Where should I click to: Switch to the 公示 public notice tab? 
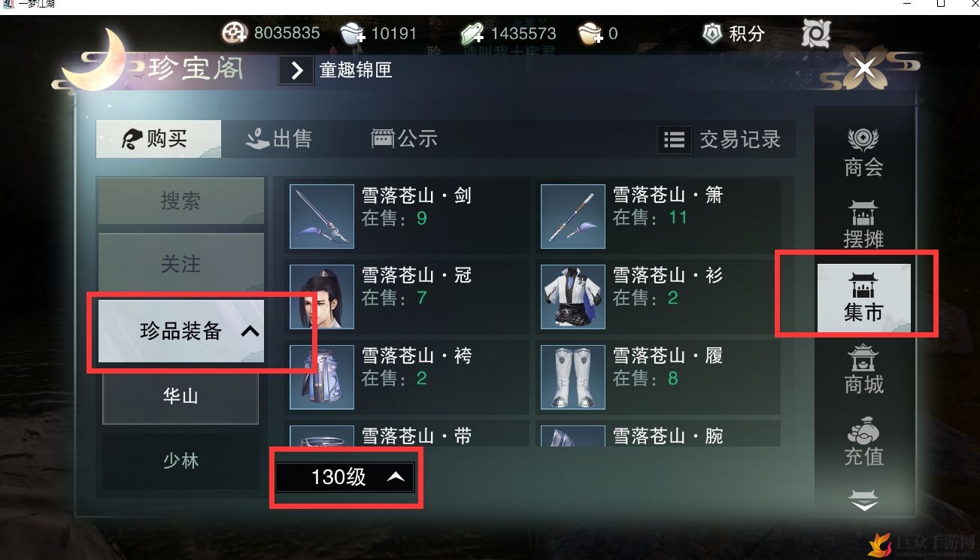pos(404,139)
